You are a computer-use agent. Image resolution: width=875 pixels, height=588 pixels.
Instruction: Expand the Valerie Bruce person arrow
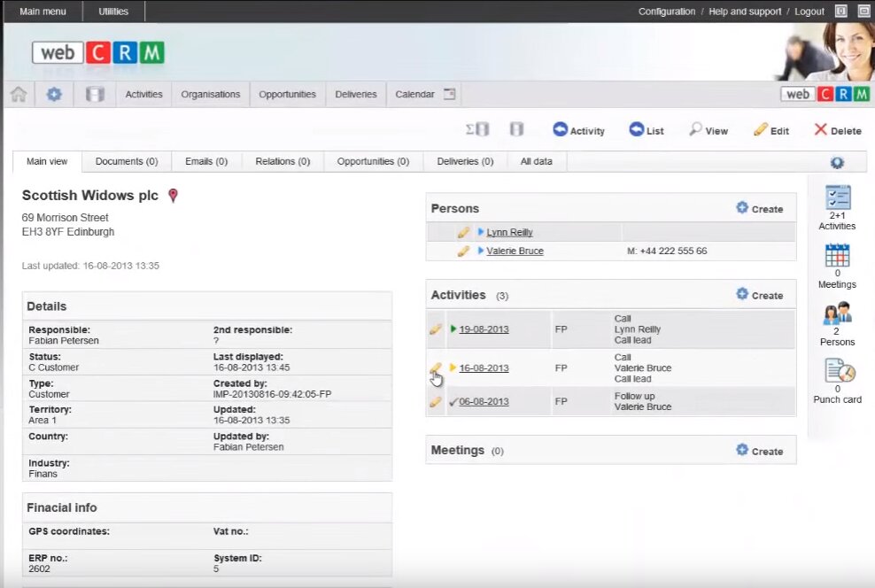[481, 251]
